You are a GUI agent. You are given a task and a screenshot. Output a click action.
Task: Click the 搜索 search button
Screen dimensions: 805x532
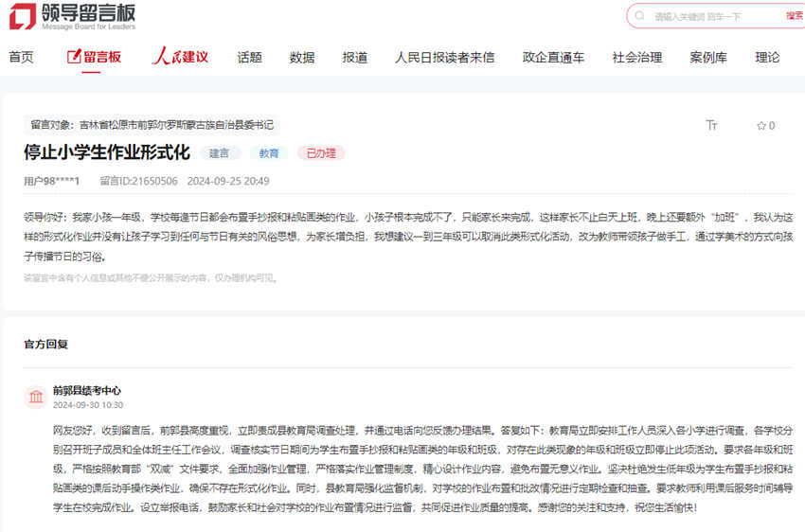[794, 16]
